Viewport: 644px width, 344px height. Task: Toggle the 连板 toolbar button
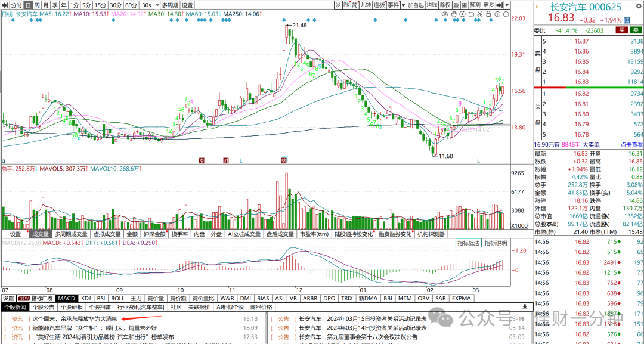coord(379,5)
